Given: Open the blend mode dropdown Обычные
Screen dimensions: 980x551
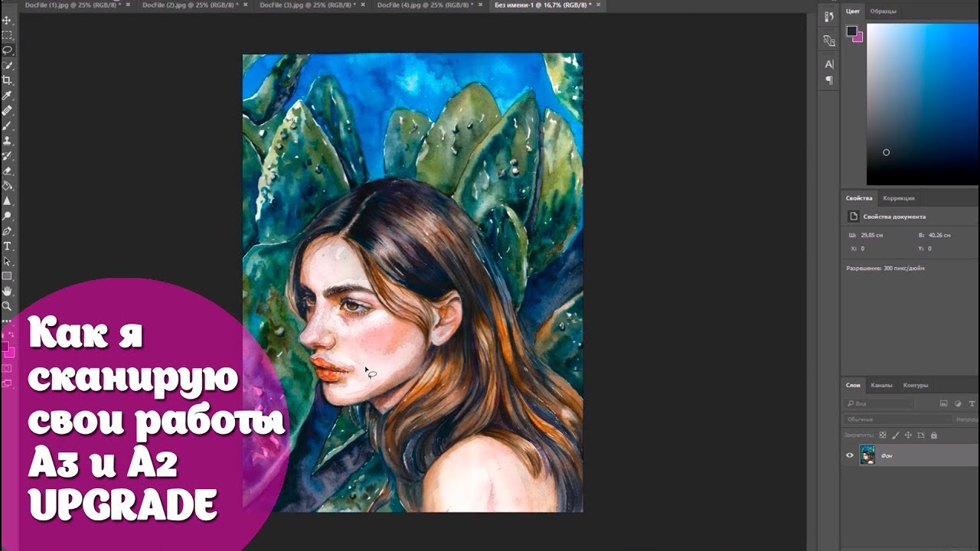Looking at the screenshot, I should 897,419.
